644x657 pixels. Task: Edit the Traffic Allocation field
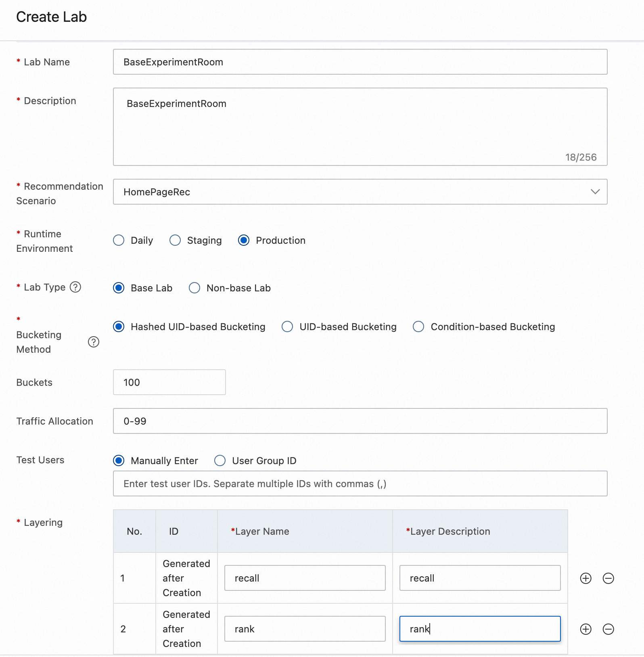(x=360, y=421)
